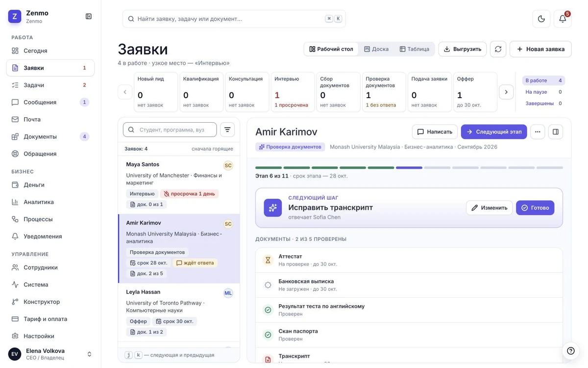The image size is (588, 368).
Task: Go to Аналитика section
Action: 50,202
